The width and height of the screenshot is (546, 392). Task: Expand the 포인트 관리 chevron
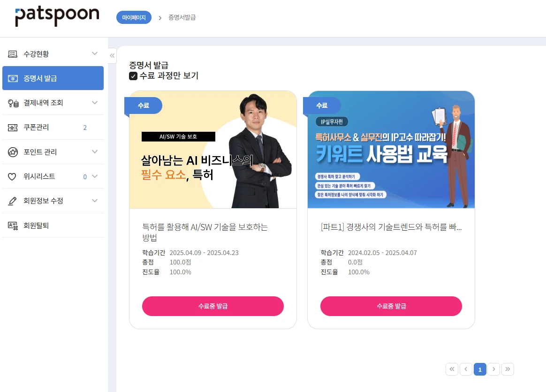point(95,151)
